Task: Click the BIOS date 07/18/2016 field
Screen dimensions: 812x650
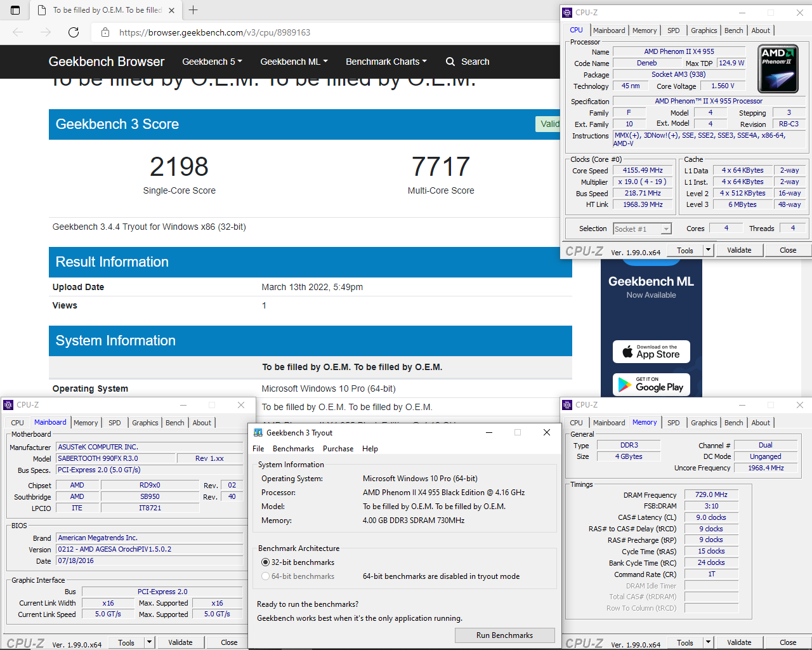Action: click(x=149, y=561)
